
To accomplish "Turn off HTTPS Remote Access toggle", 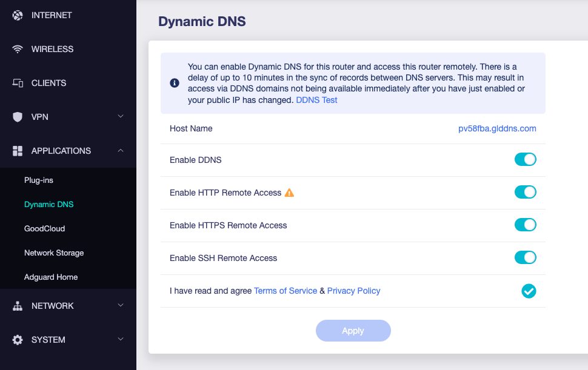I will (525, 225).
